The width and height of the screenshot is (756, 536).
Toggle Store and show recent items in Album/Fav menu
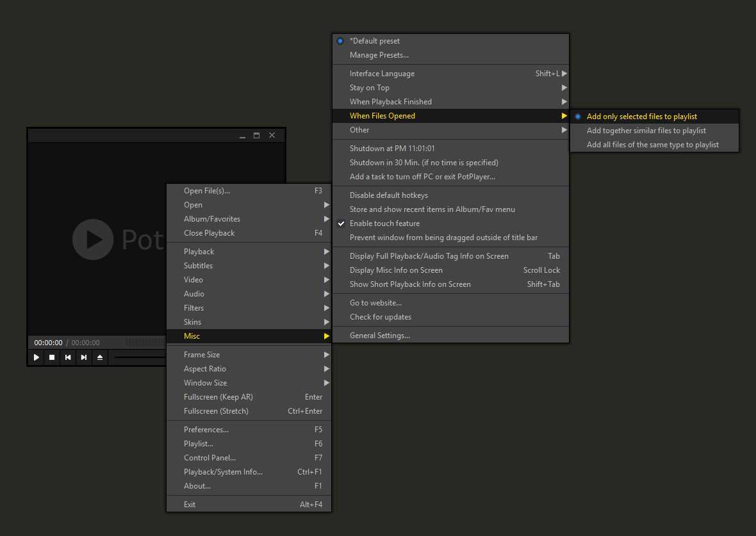click(x=451, y=209)
